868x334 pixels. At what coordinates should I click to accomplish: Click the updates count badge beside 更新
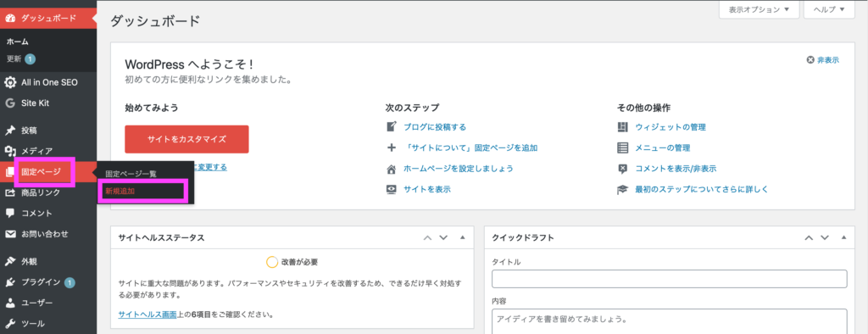point(31,58)
